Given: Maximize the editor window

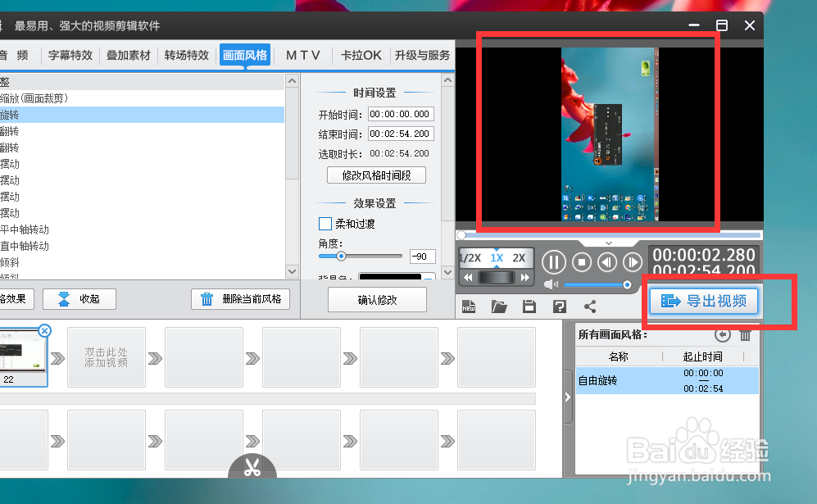Looking at the screenshot, I should point(722,25).
